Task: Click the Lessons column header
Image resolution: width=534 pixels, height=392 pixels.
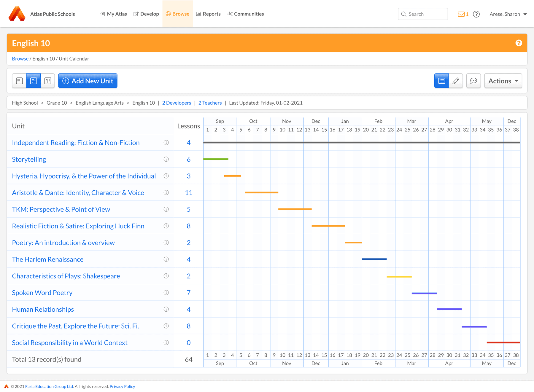Action: [189, 126]
